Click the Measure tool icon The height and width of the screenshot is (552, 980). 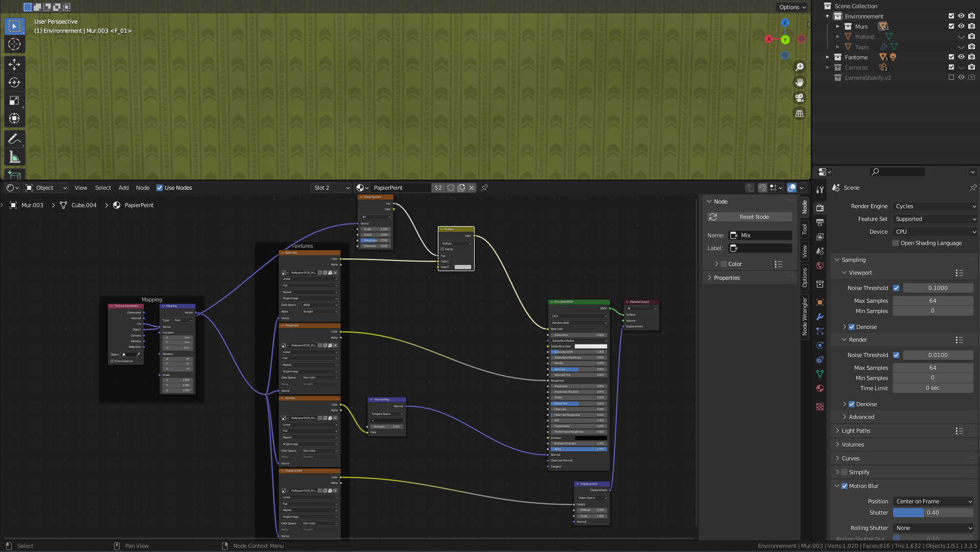(x=14, y=157)
